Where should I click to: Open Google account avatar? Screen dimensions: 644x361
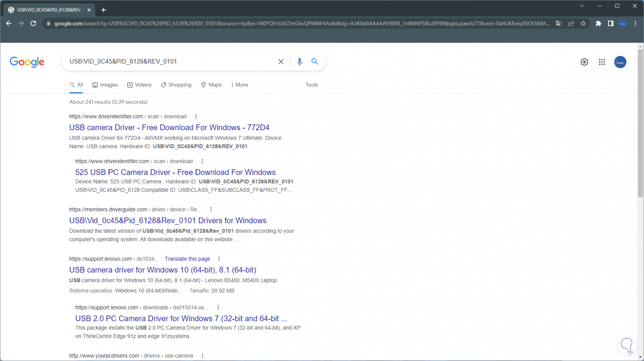[x=620, y=62]
